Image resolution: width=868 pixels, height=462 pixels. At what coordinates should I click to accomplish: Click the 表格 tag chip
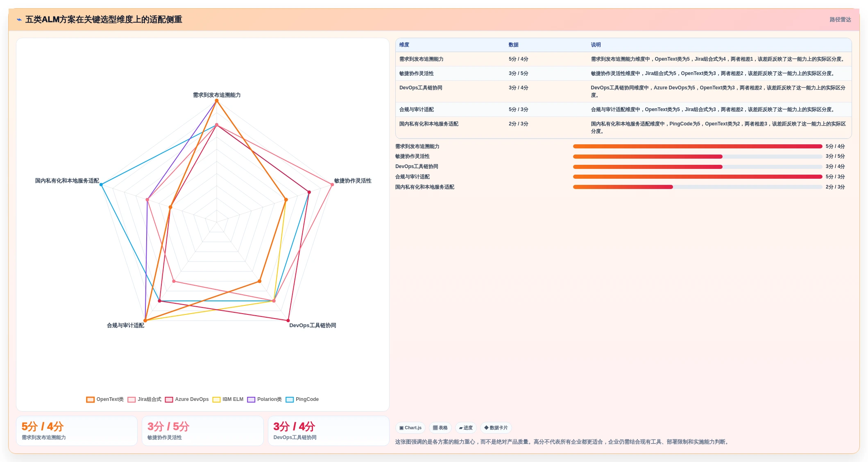(x=440, y=428)
